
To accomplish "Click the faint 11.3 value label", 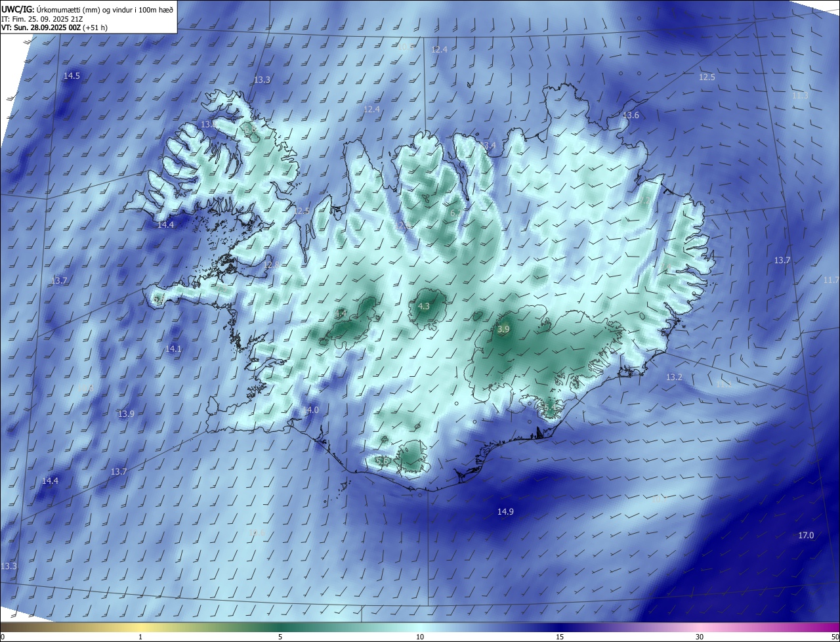I will coord(800,96).
